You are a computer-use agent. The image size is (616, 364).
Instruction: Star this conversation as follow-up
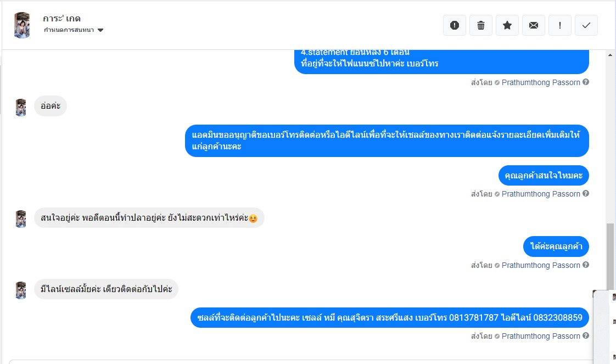(x=507, y=25)
